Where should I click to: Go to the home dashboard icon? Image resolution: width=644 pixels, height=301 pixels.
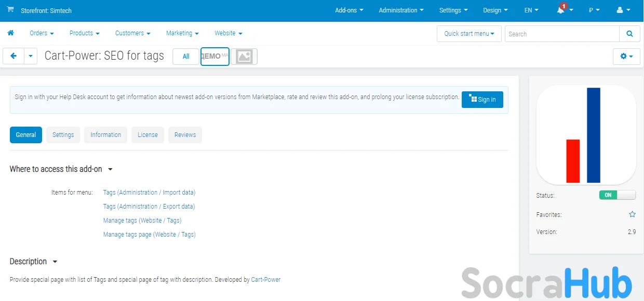tap(10, 33)
